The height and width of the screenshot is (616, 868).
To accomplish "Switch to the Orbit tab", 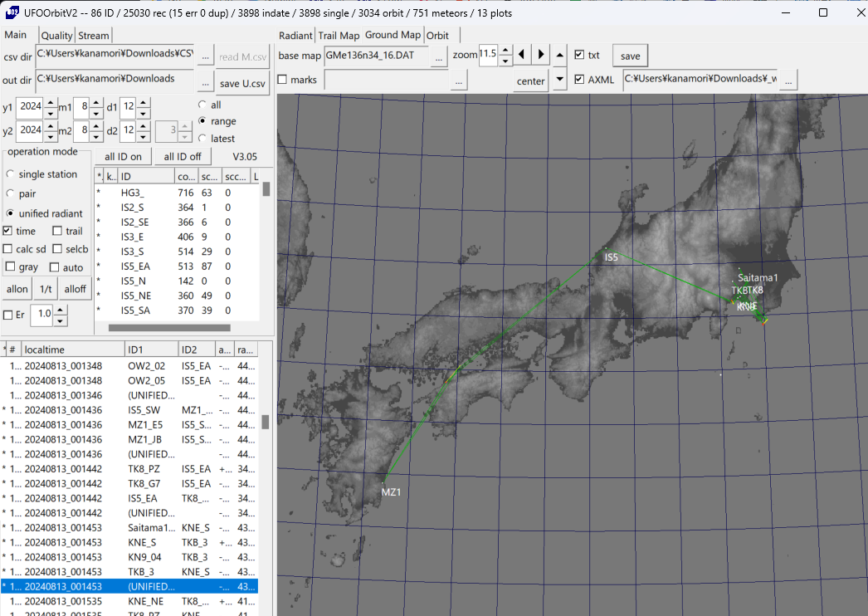I will click(x=437, y=36).
